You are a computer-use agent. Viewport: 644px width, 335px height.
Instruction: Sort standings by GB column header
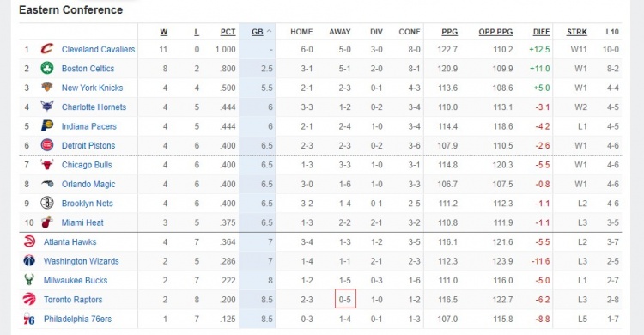click(258, 32)
